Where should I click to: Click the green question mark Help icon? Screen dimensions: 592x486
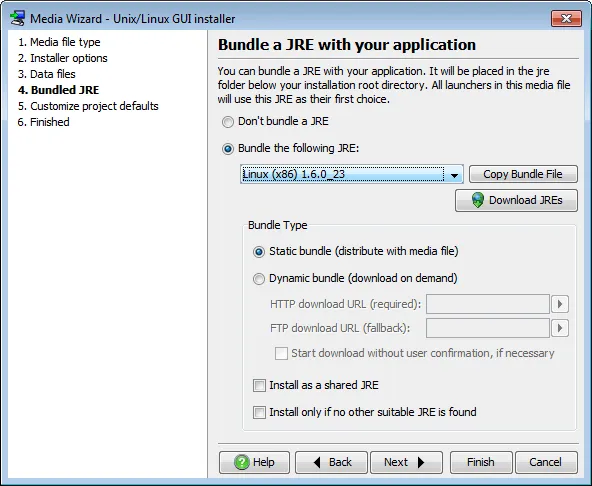click(x=242, y=462)
